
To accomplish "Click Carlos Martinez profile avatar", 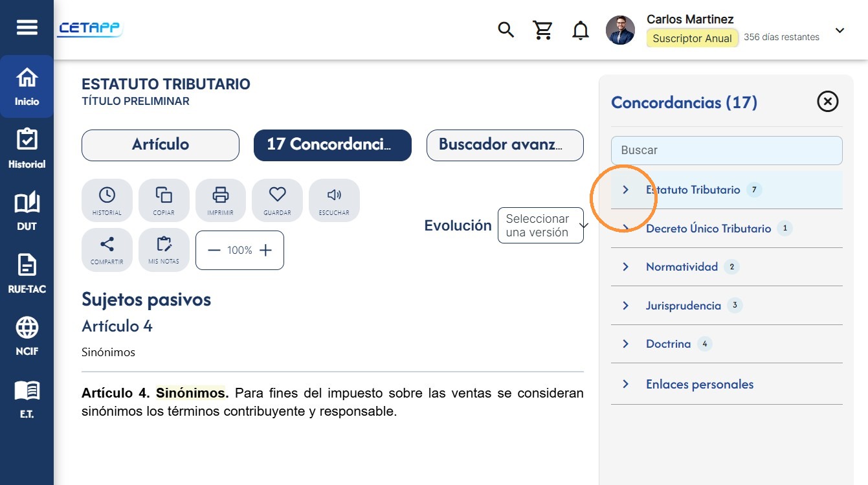I will [620, 30].
